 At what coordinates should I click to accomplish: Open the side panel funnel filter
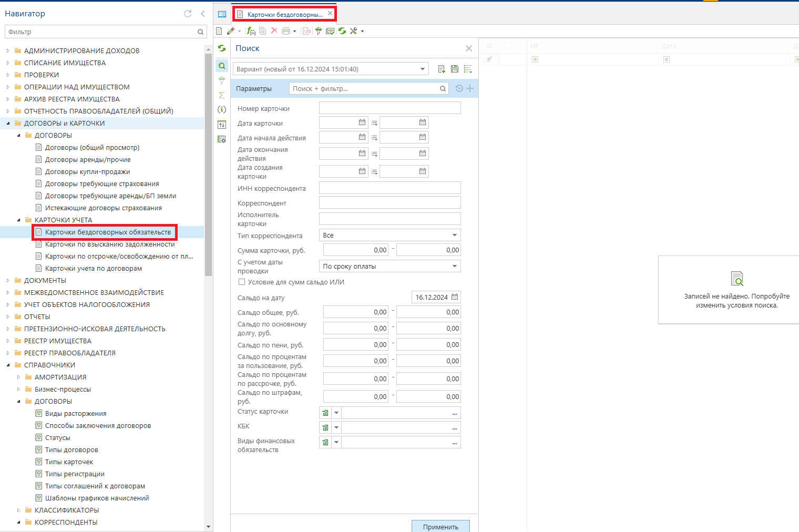(222, 80)
